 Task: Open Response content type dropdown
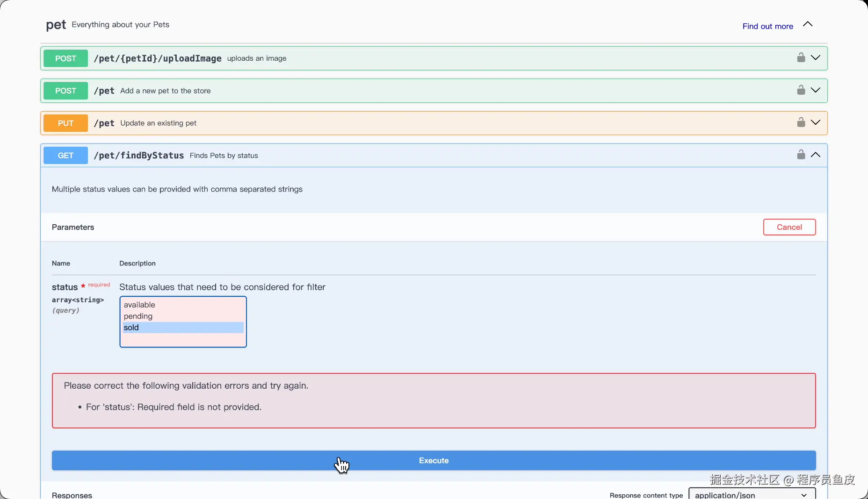click(x=752, y=494)
